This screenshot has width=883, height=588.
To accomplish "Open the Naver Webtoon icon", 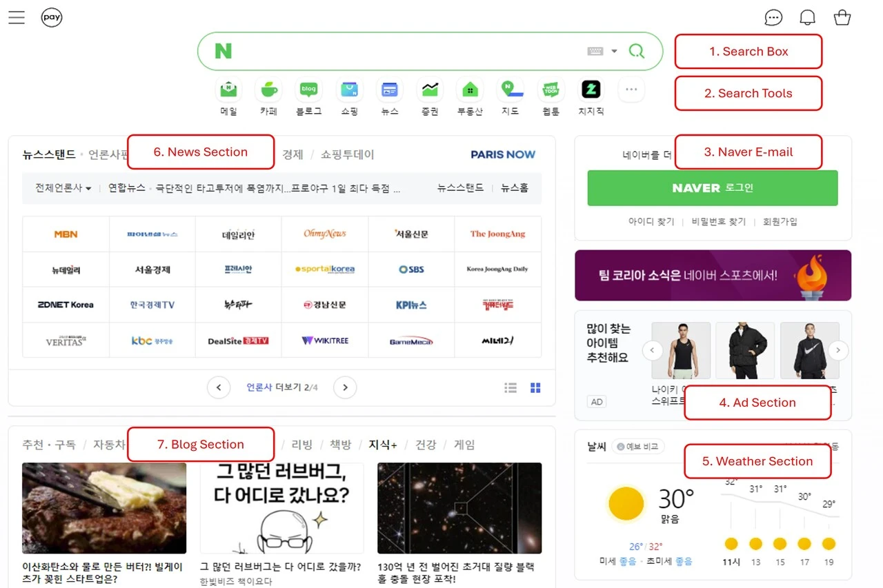I will click(550, 90).
